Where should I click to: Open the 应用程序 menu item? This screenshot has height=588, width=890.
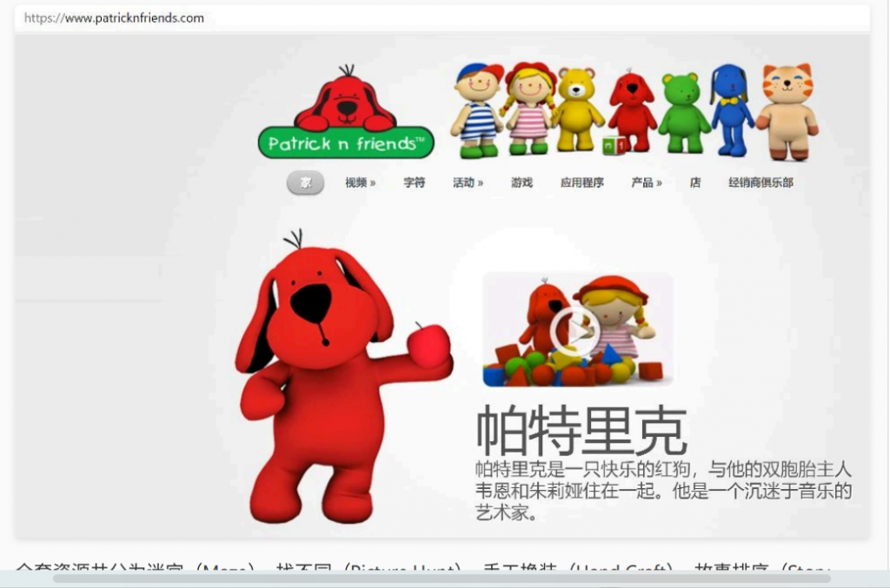(581, 182)
